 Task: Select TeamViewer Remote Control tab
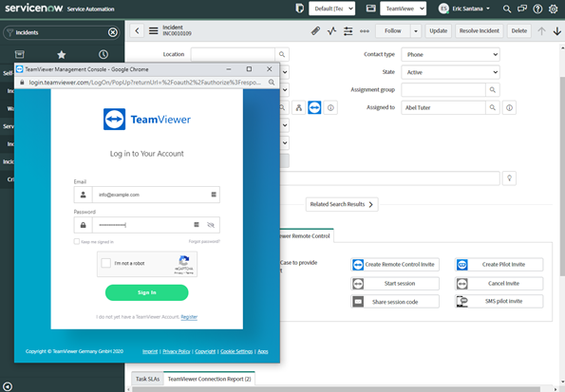(x=307, y=236)
